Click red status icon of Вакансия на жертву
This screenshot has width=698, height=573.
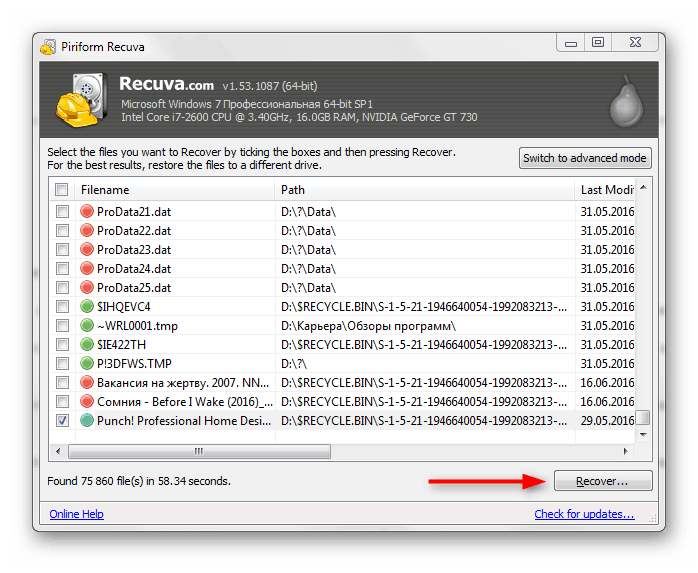[87, 382]
